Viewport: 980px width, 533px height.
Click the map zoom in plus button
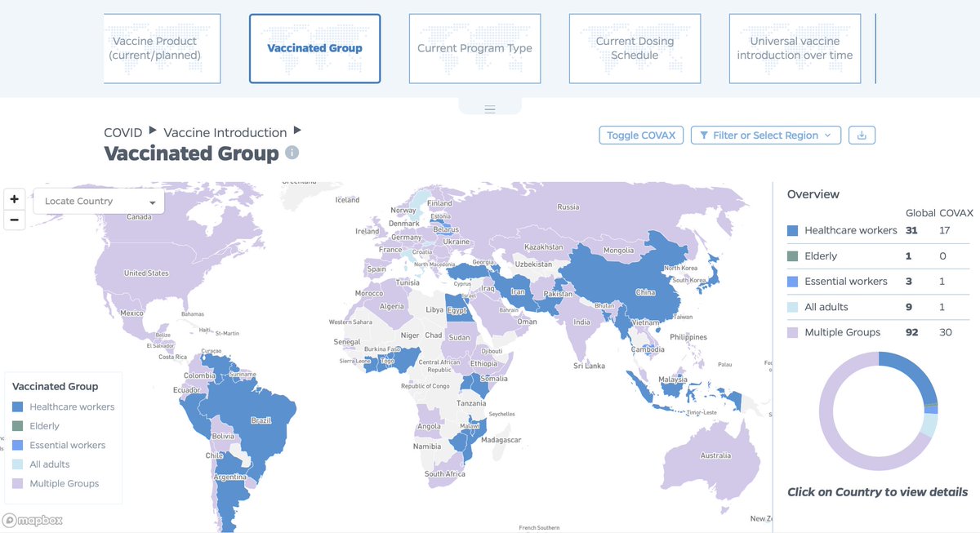[14, 199]
